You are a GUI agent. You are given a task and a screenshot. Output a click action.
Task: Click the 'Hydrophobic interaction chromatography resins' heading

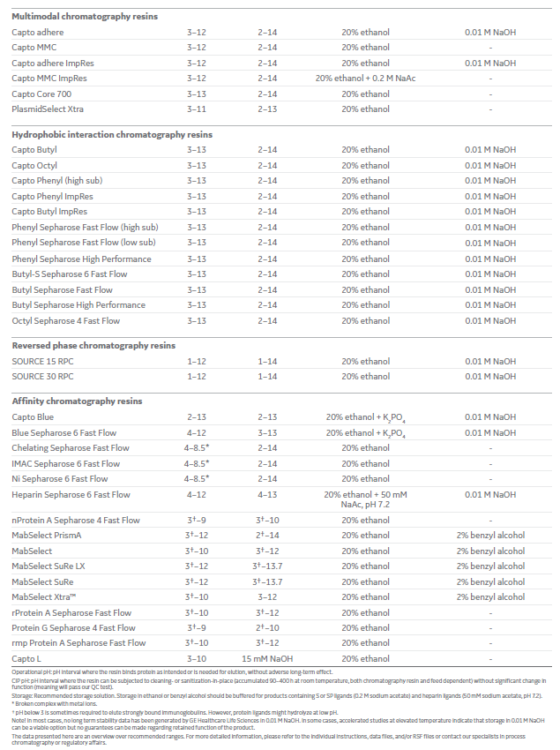(112, 134)
